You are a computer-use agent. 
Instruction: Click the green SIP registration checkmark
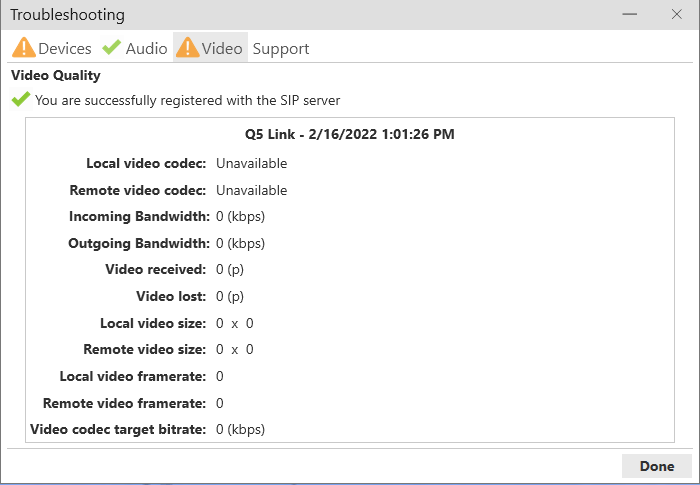(x=20, y=100)
